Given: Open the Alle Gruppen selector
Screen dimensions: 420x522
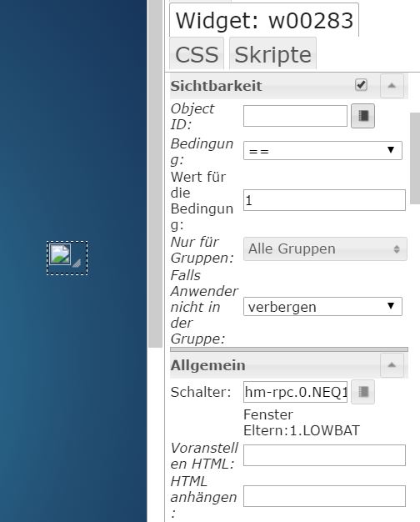Looking at the screenshot, I should 325,248.
